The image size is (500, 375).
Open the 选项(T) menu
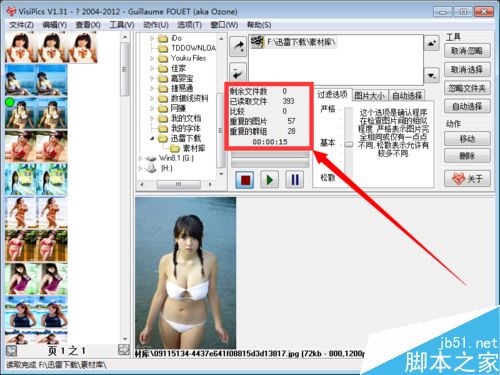tap(189, 25)
